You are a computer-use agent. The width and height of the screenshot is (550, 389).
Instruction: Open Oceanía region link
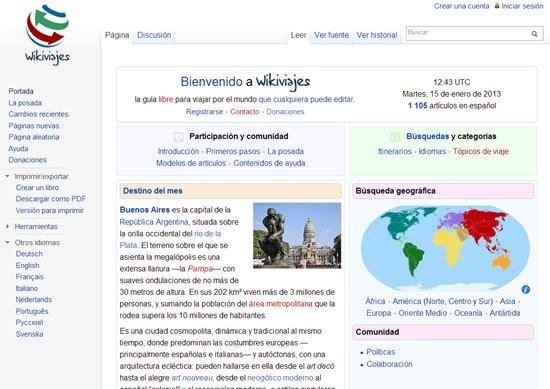click(x=468, y=313)
